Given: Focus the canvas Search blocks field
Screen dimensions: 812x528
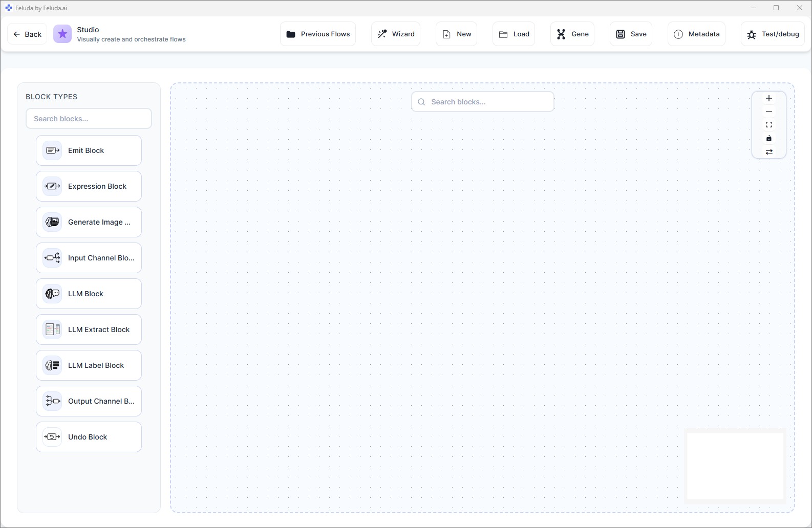Looking at the screenshot, I should pos(483,102).
